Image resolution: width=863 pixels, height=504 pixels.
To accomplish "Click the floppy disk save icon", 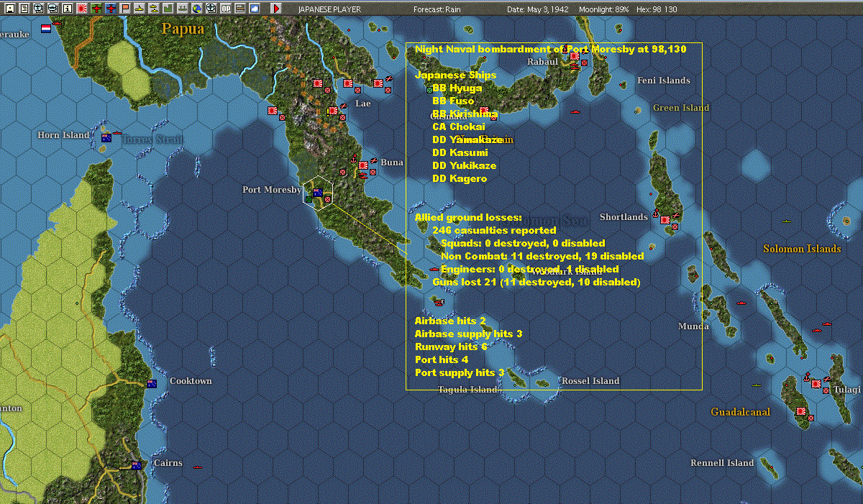I will (x=9, y=9).
